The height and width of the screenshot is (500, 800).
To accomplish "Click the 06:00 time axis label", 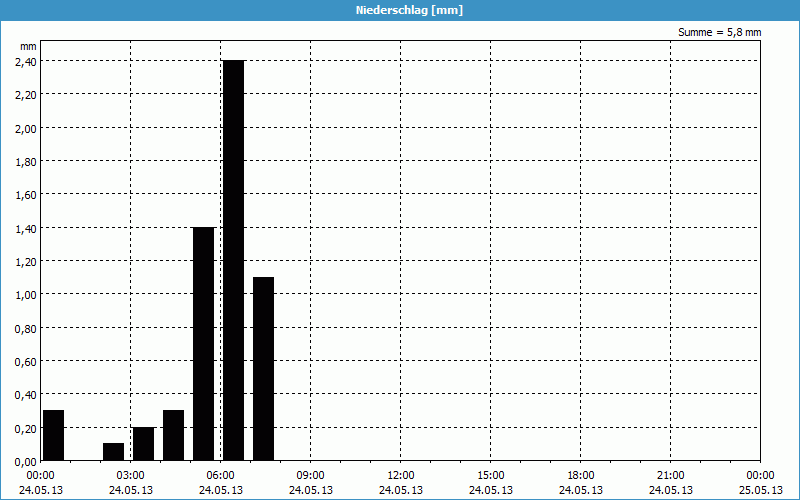I will [x=221, y=475].
